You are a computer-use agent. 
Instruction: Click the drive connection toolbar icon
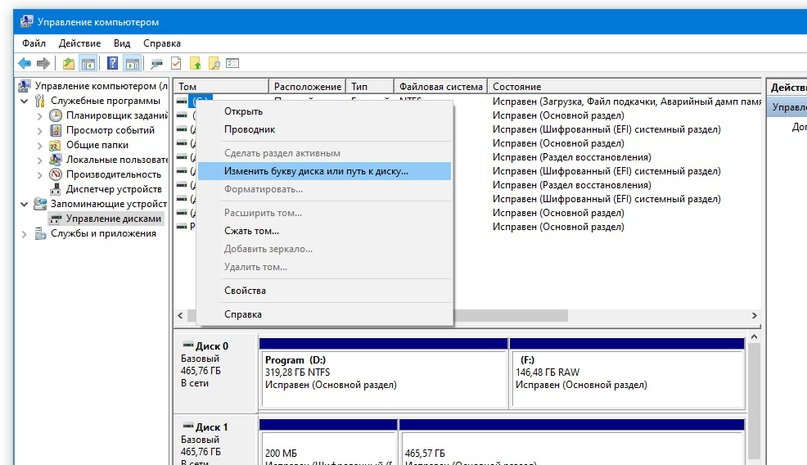tap(156, 63)
